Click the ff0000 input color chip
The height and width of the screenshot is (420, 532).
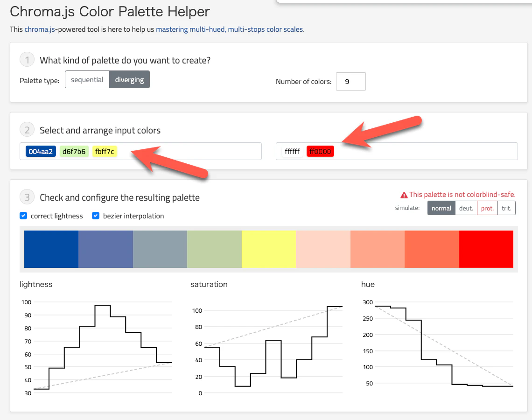(320, 151)
